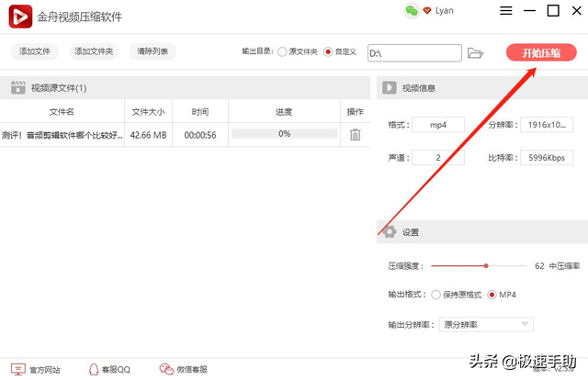Click the video source files clapper icon
This screenshot has width=588, height=380.
coord(18,88)
